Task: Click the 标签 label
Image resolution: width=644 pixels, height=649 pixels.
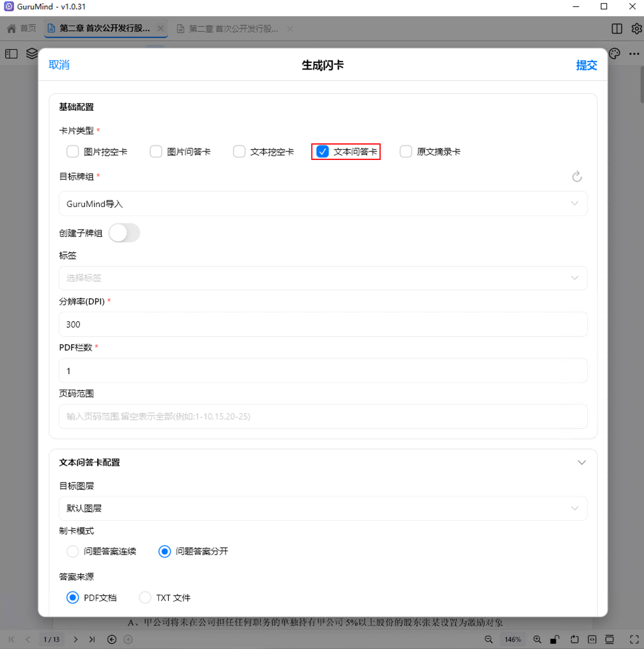Action: coord(68,256)
